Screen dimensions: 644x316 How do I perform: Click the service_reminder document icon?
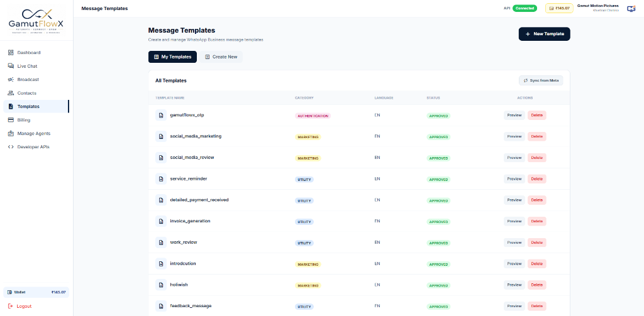(x=161, y=179)
